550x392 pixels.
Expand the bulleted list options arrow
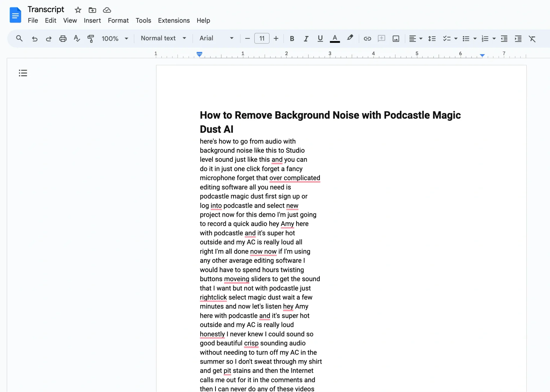point(475,39)
